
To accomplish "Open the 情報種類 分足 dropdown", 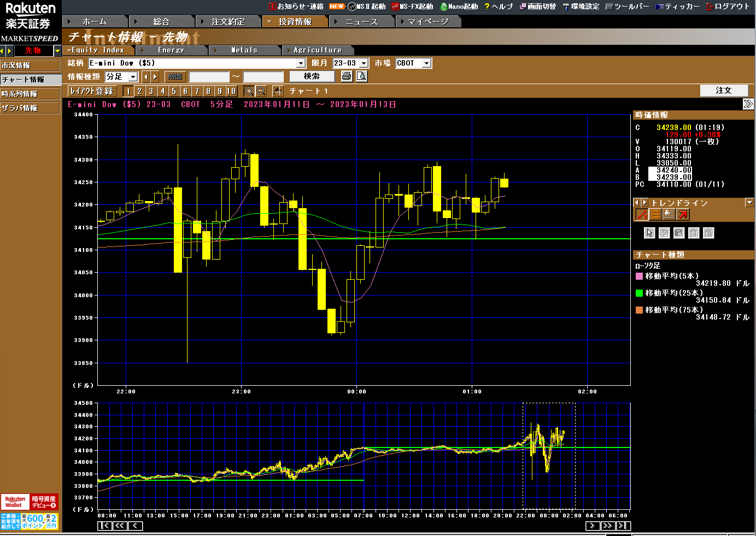I will pos(133,77).
